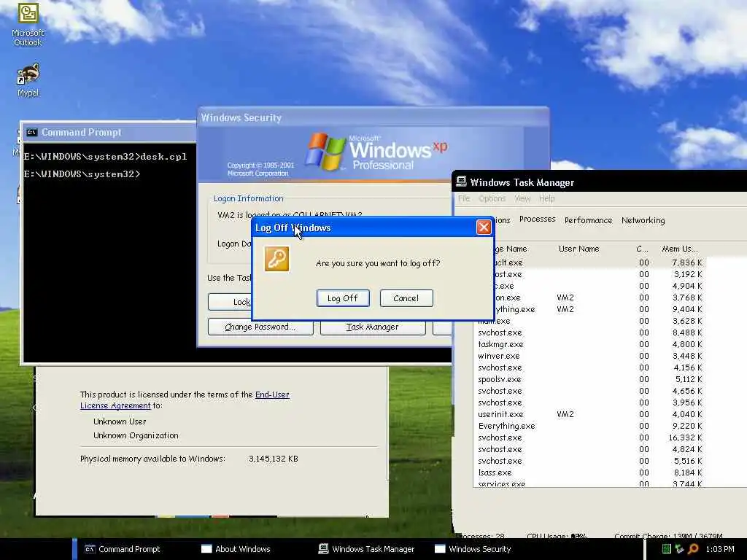Confirm with the Log Off button
The width and height of the screenshot is (747, 560).
tap(343, 298)
